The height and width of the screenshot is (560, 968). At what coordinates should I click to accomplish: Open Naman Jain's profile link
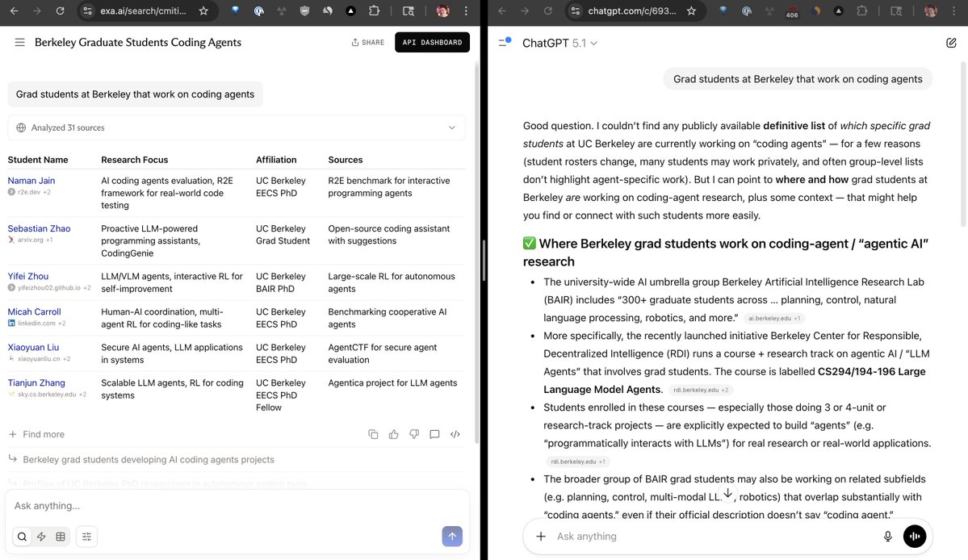31,181
